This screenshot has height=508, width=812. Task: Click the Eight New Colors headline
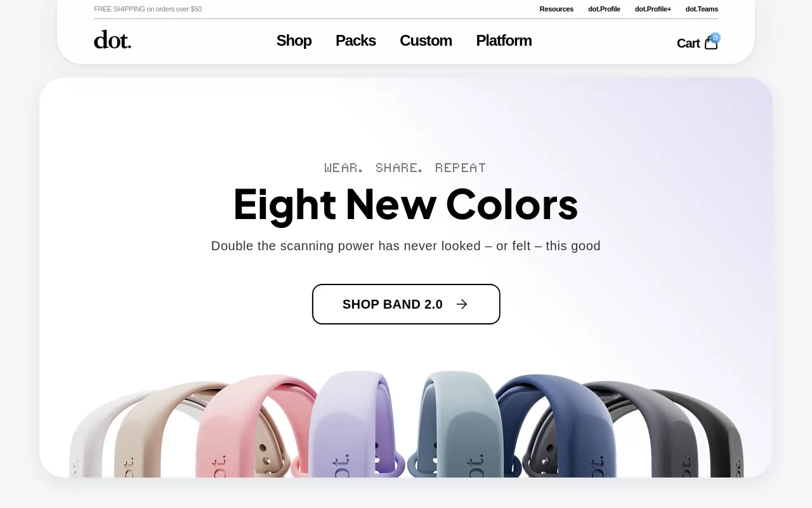(x=406, y=204)
